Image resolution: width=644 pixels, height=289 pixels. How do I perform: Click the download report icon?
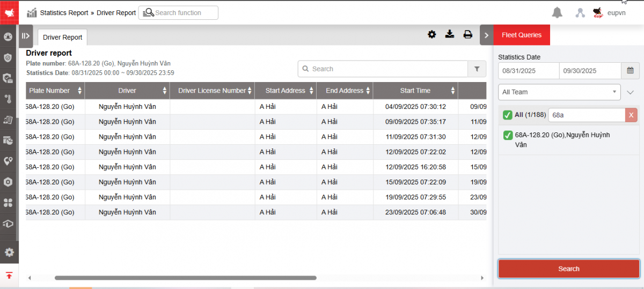coord(450,35)
